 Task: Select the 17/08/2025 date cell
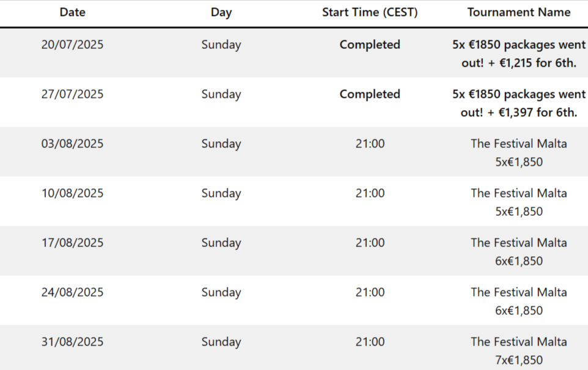[x=73, y=243]
